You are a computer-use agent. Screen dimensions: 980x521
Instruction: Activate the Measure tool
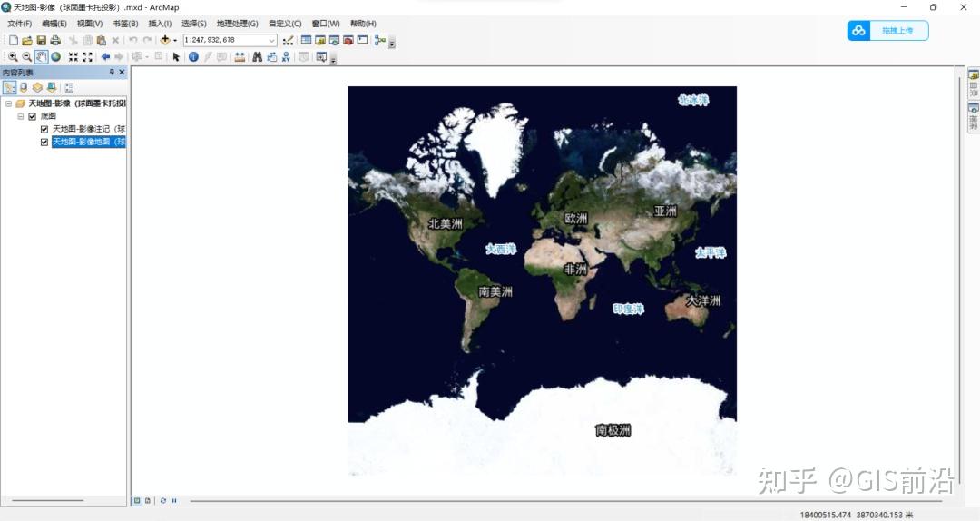click(x=240, y=57)
